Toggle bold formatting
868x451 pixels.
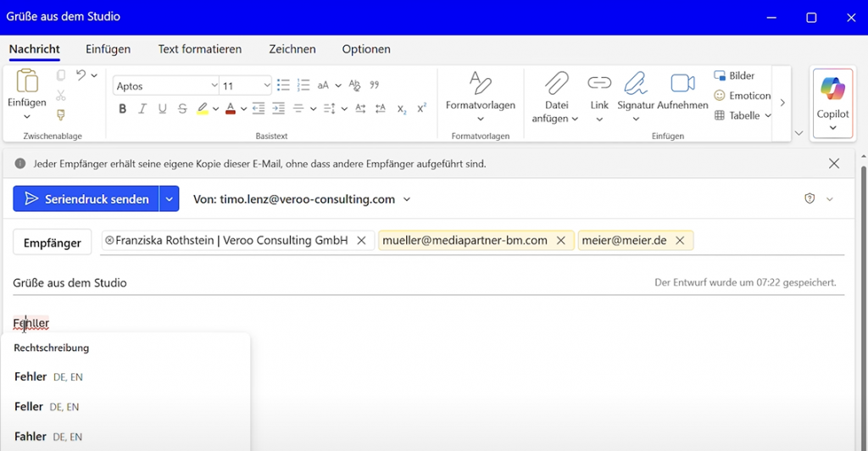coord(122,109)
